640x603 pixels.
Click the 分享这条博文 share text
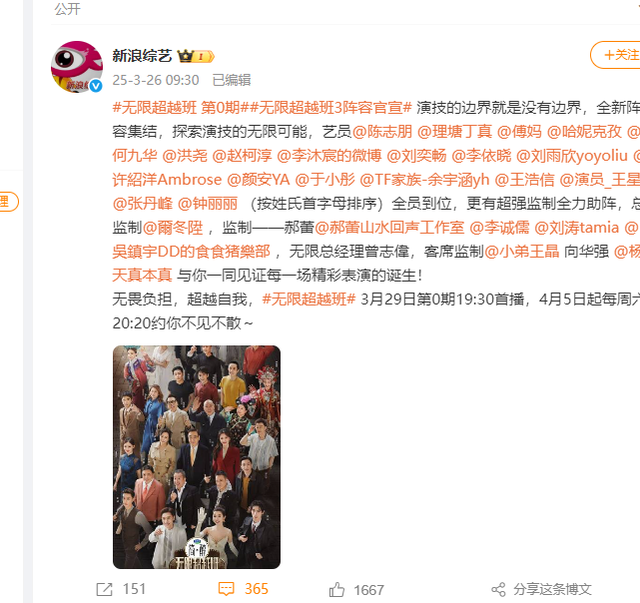(x=552, y=590)
